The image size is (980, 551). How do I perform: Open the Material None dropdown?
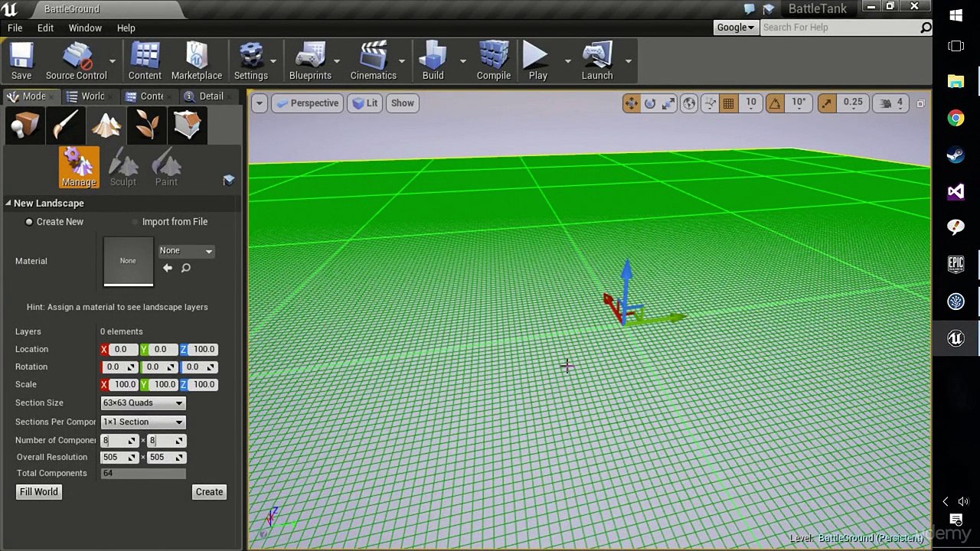[186, 251]
